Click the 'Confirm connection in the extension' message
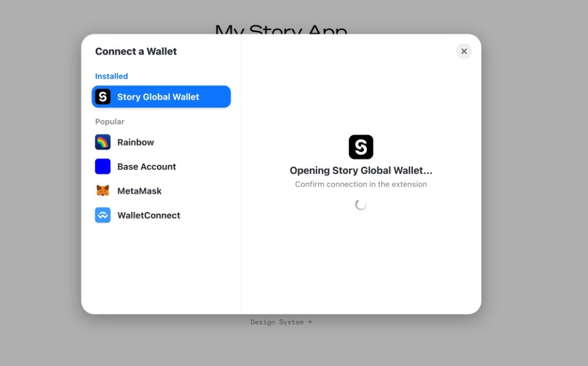The width and height of the screenshot is (588, 366). (361, 184)
